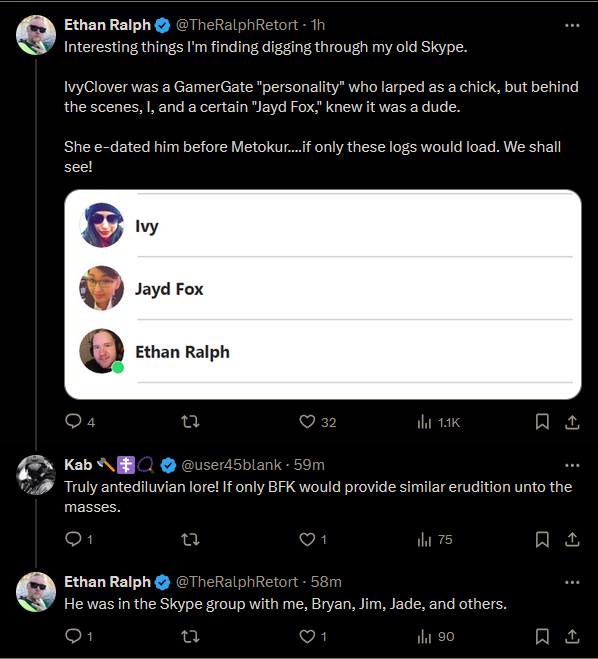View analytics for tweet with 90 views
This screenshot has width=598, height=659.
click(x=436, y=636)
